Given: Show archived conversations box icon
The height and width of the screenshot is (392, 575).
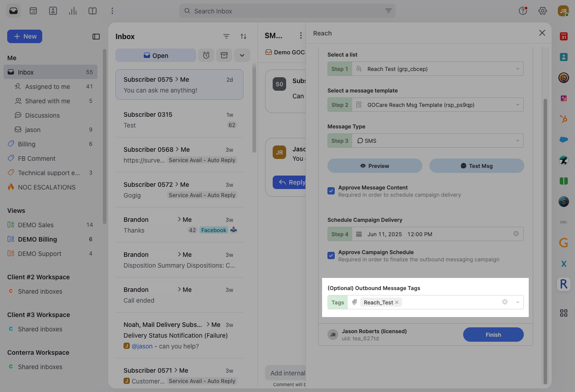Looking at the screenshot, I should click(224, 55).
